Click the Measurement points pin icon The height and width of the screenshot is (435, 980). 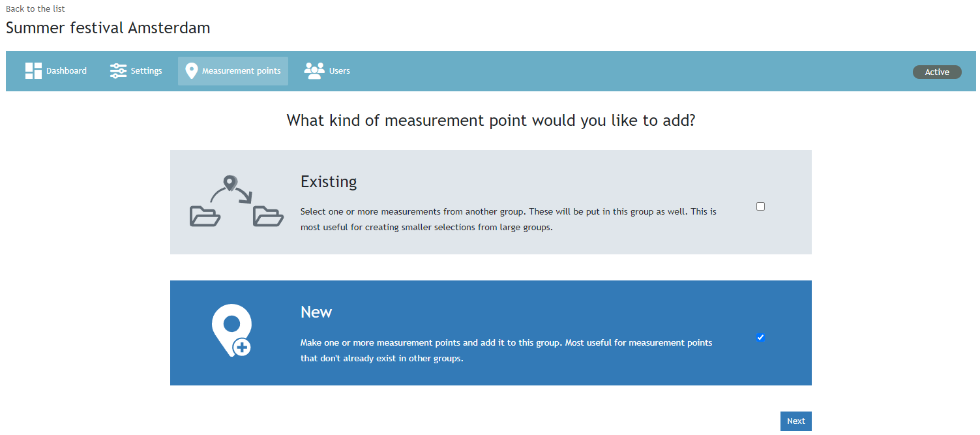tap(191, 71)
